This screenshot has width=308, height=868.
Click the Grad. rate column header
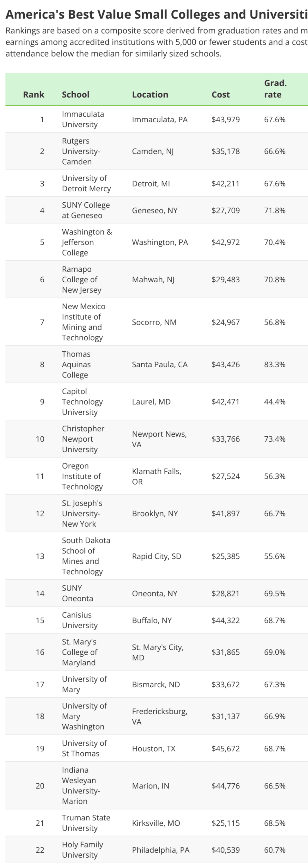point(275,88)
